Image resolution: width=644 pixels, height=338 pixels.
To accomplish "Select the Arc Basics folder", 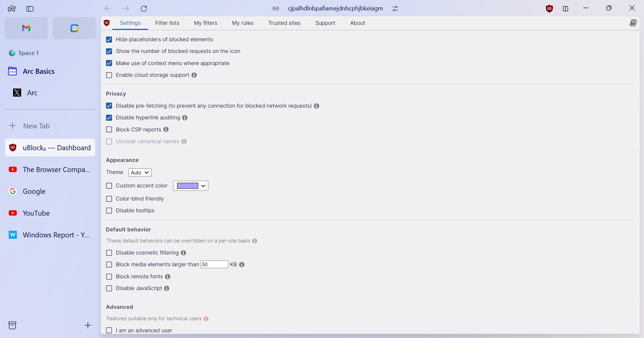I will (50, 71).
